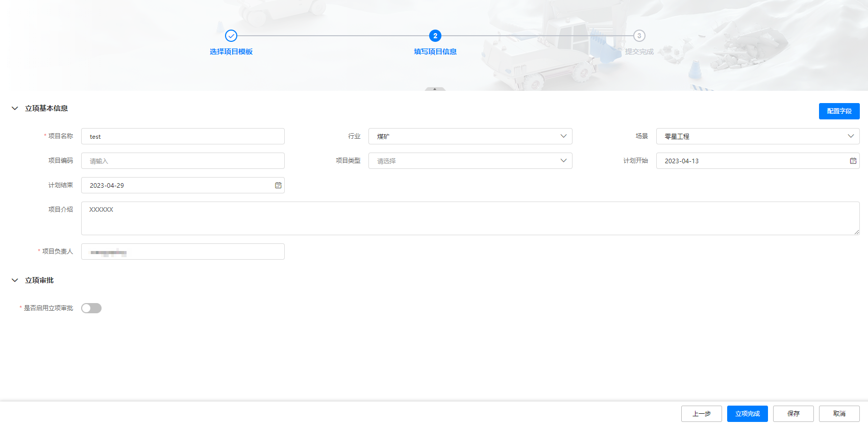Screen dimensions: 868x425
Task: Open calendar icon in 计划结束 field
Action: click(x=278, y=185)
